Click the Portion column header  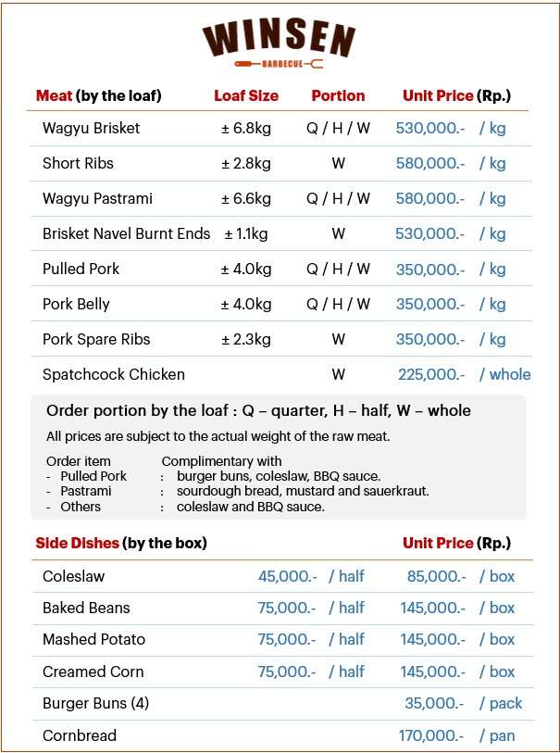tap(338, 95)
